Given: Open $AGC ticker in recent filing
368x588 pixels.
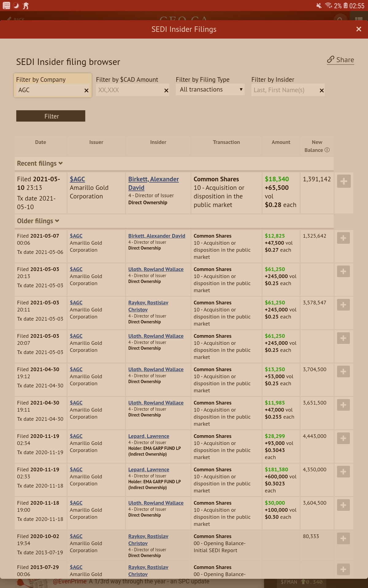Looking at the screenshot, I should [77, 179].
